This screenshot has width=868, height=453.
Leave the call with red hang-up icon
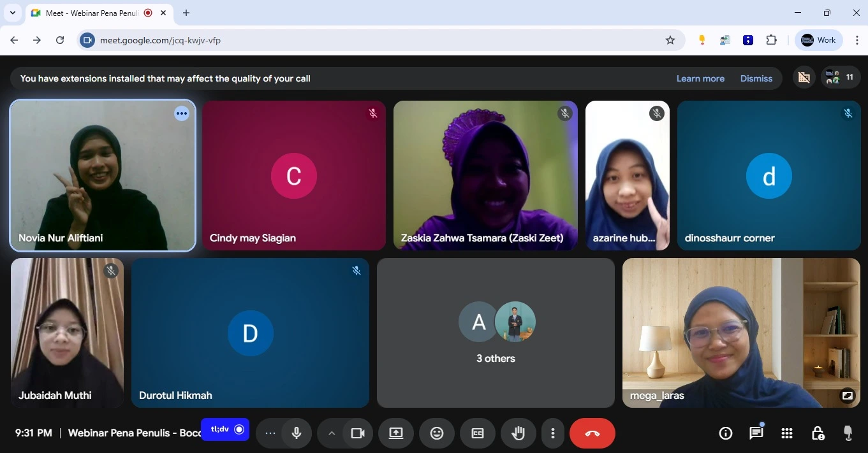tap(592, 433)
